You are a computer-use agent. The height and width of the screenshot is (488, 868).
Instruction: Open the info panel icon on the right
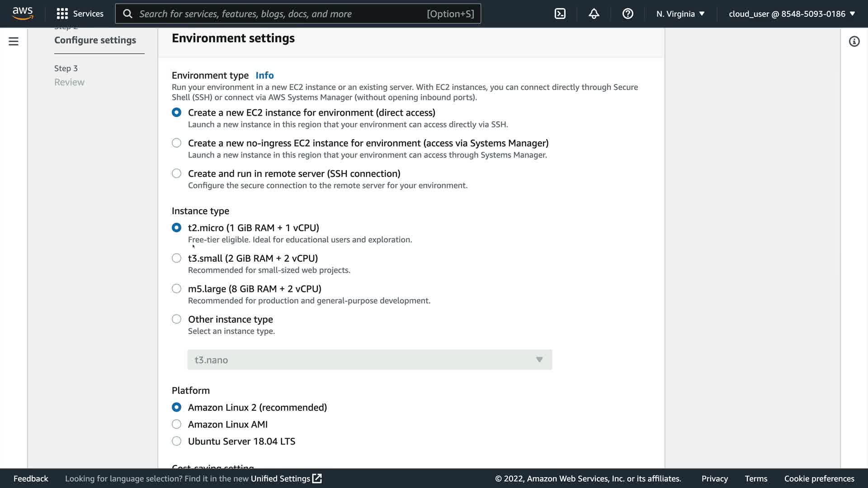click(854, 42)
